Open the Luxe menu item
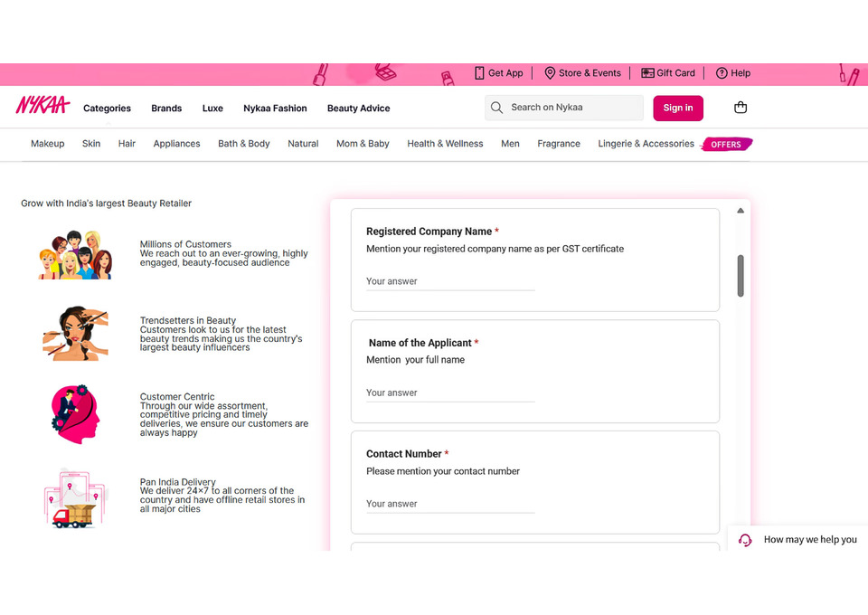Viewport: 868px width, 615px height. (212, 109)
